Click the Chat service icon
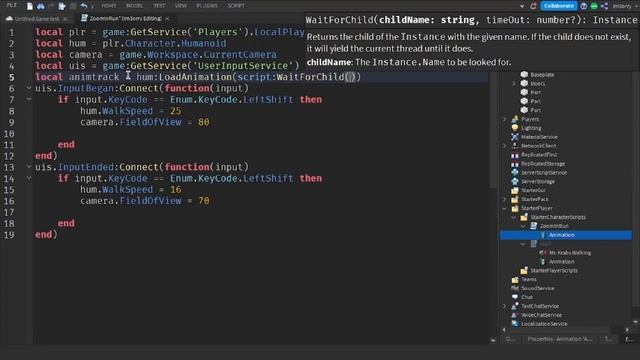Screen dimensions: 640x360 [515, 297]
